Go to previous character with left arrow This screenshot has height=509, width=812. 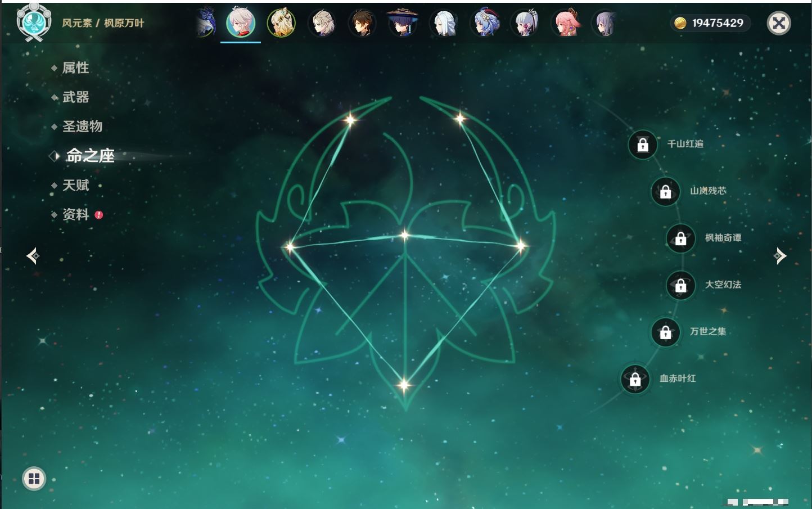pos(33,256)
